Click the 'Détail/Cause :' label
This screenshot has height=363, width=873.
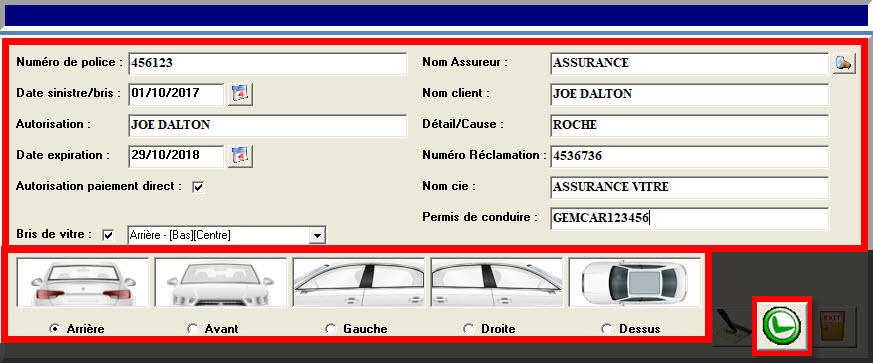[x=463, y=125]
